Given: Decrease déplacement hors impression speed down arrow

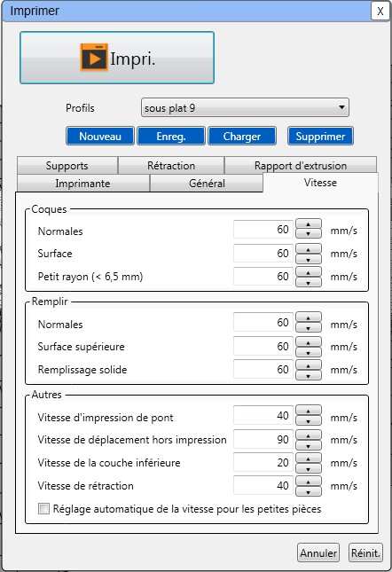Looking at the screenshot, I should coord(309,445).
